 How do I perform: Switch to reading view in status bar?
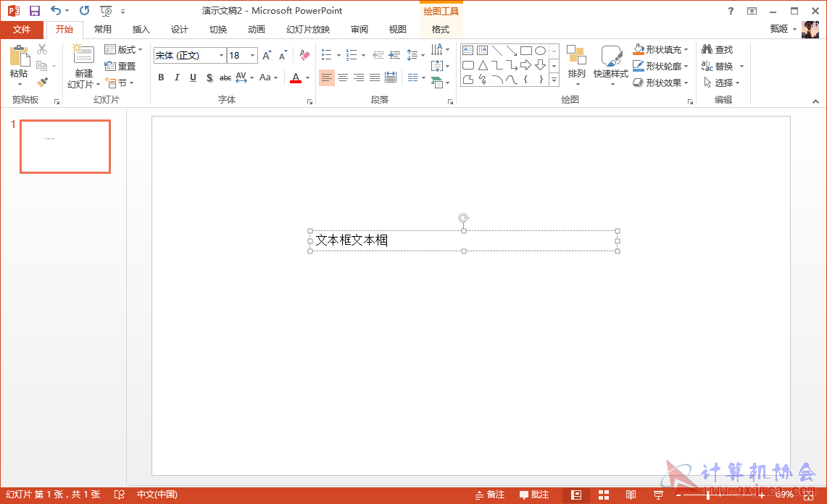coord(631,495)
